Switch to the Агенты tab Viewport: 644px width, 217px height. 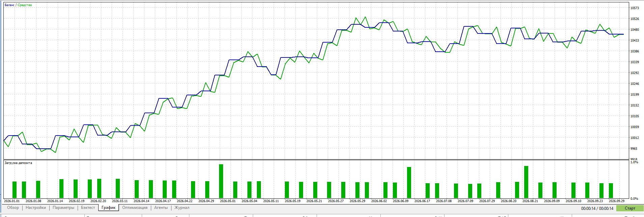coord(161,208)
